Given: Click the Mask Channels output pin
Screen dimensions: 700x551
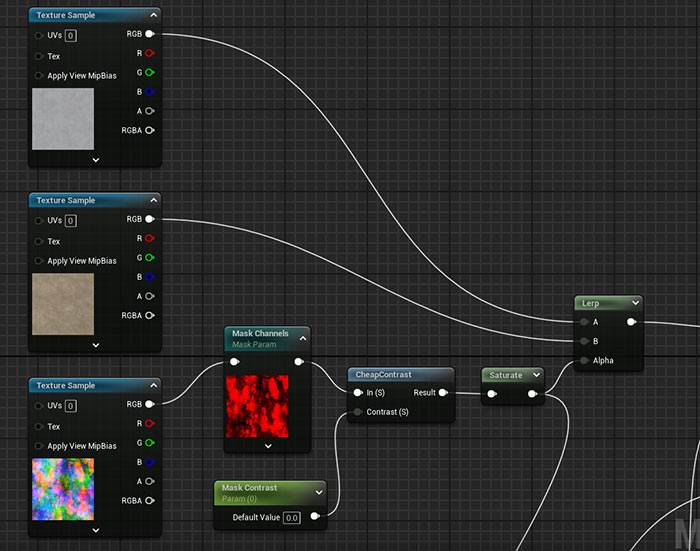Looking at the screenshot, I should coord(299,362).
